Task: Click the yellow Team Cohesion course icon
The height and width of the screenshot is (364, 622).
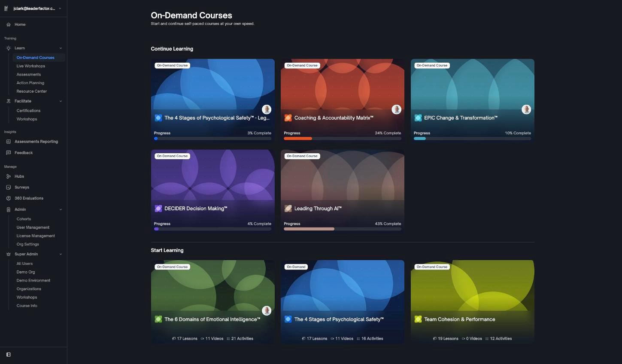Action: point(418,319)
